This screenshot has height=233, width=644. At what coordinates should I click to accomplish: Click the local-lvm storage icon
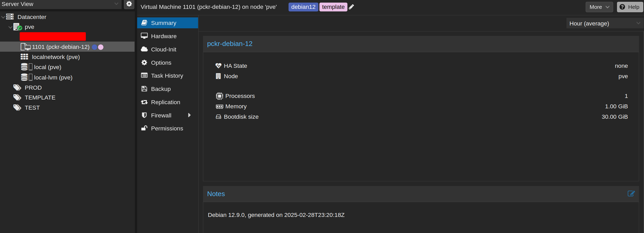26,77
